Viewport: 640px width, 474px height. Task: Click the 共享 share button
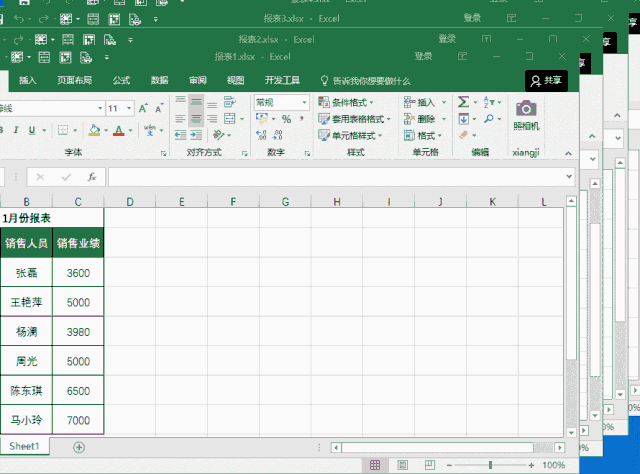pyautogui.click(x=547, y=81)
